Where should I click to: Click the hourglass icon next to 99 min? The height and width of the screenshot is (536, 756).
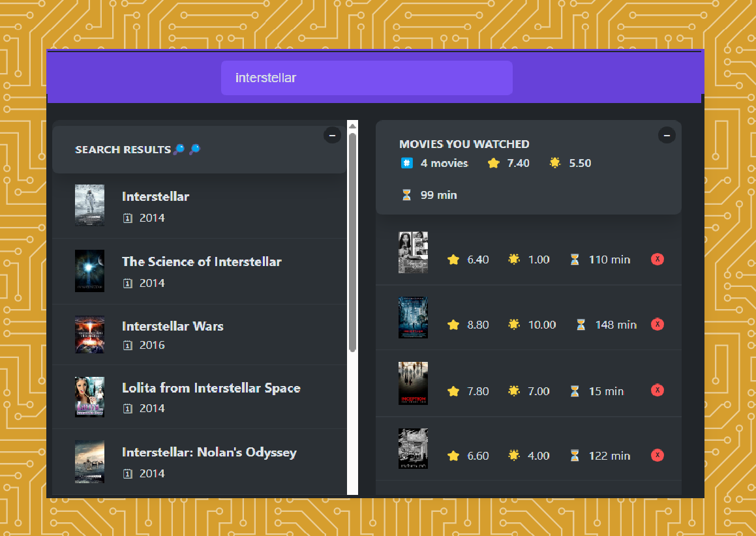pos(406,195)
